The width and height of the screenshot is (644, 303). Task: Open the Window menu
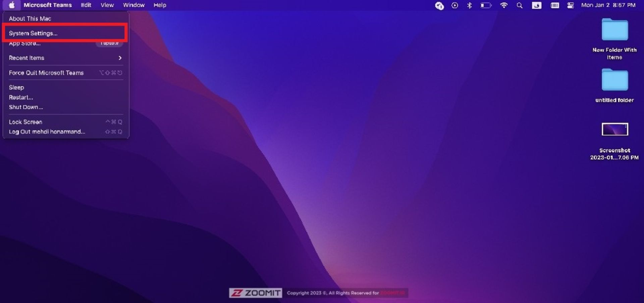point(134,5)
